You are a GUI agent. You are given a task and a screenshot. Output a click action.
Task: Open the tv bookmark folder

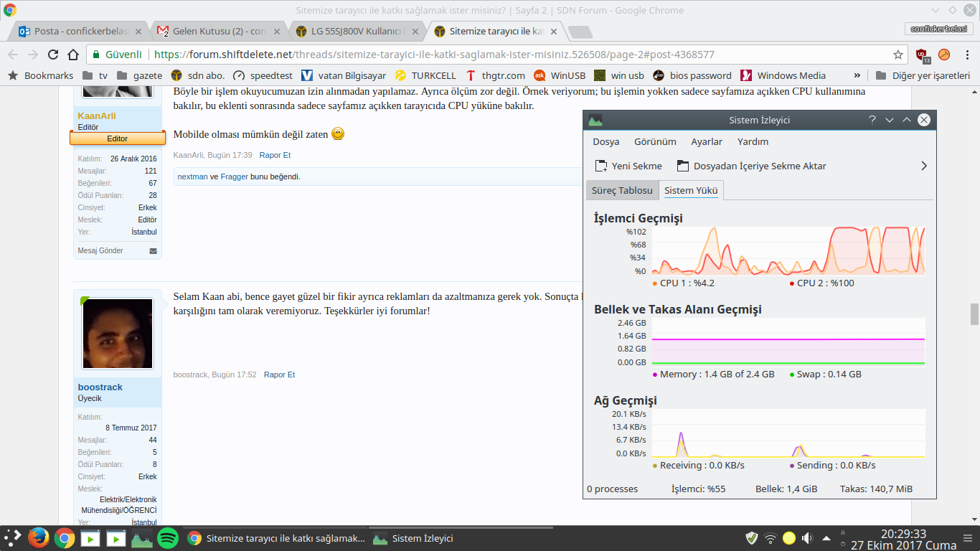(95, 75)
